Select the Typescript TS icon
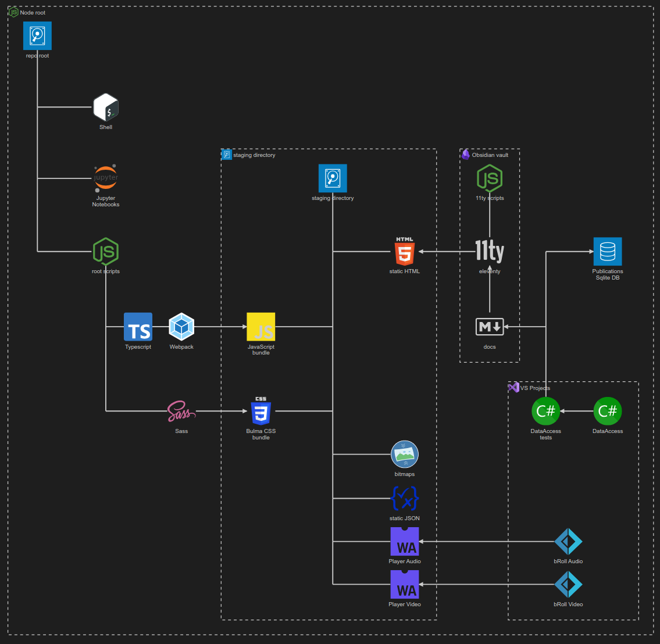Image resolution: width=660 pixels, height=644 pixels. [x=138, y=327]
